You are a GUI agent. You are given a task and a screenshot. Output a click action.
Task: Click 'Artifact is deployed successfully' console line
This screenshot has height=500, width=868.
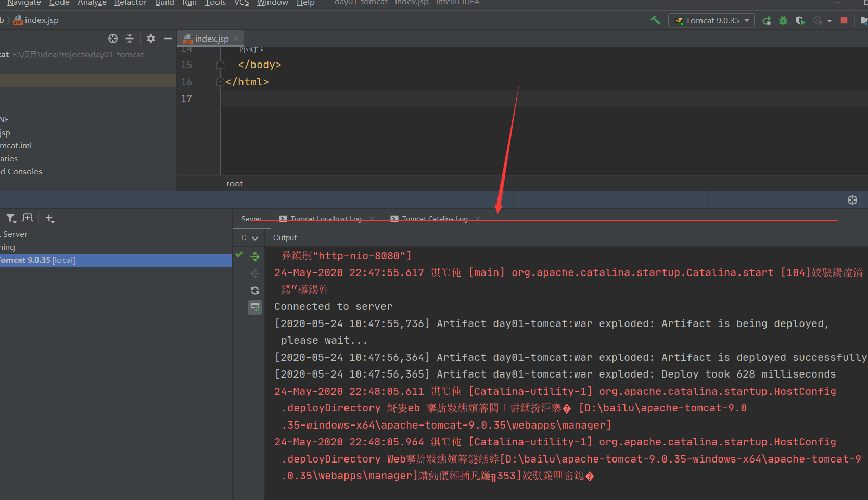(x=570, y=357)
